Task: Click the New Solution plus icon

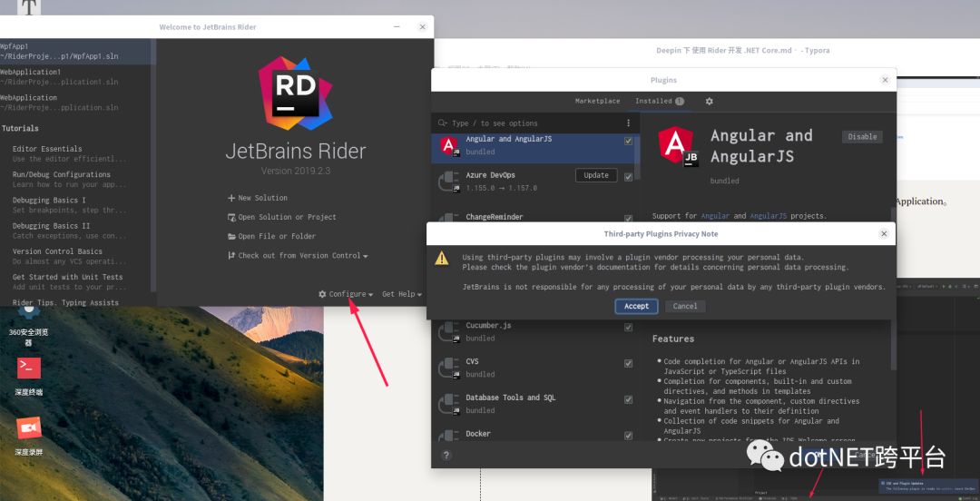Action: click(x=231, y=198)
